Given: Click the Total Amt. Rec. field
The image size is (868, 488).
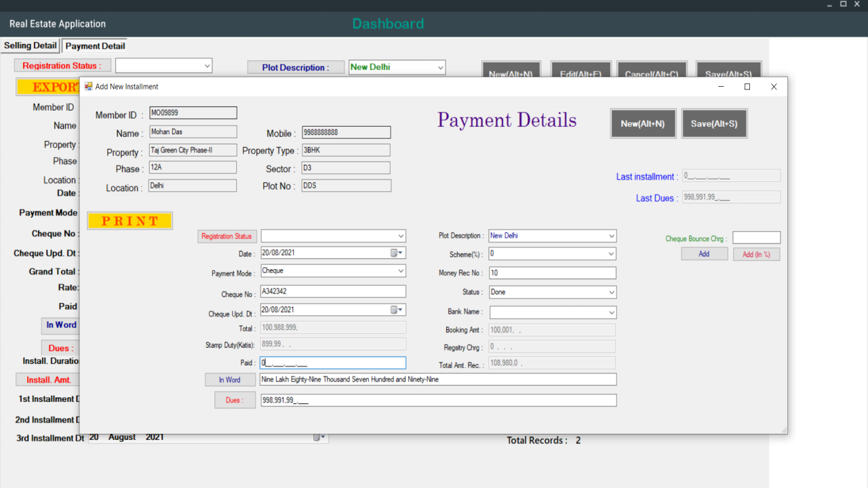Looking at the screenshot, I should pos(552,363).
